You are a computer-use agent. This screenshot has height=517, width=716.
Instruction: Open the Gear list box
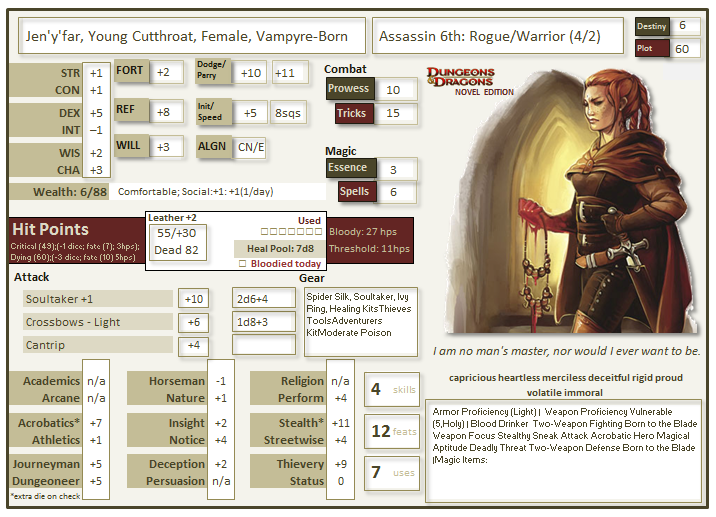coord(361,321)
